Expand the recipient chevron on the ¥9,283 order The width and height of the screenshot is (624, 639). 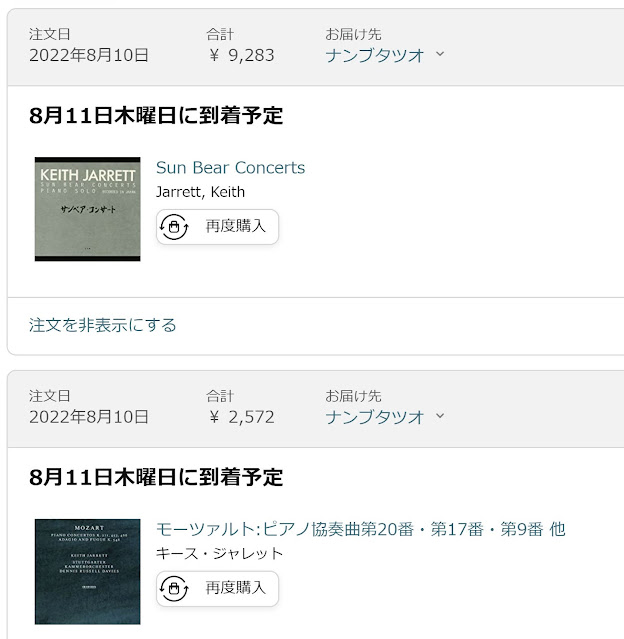pyautogui.click(x=440, y=54)
